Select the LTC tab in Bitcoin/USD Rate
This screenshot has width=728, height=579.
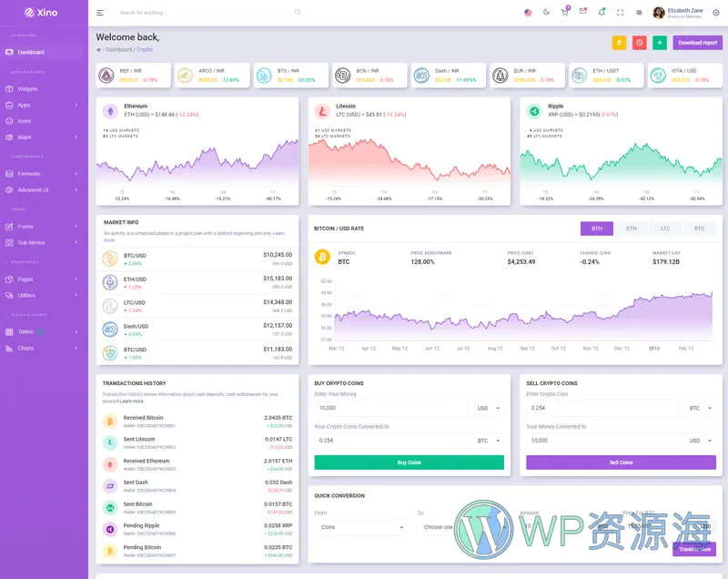[x=665, y=229]
